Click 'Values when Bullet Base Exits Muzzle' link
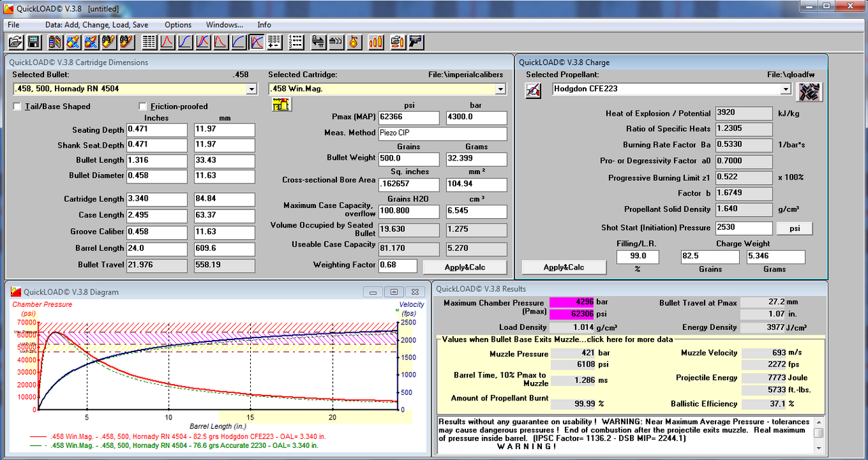This screenshot has width=868, height=460. point(556,339)
